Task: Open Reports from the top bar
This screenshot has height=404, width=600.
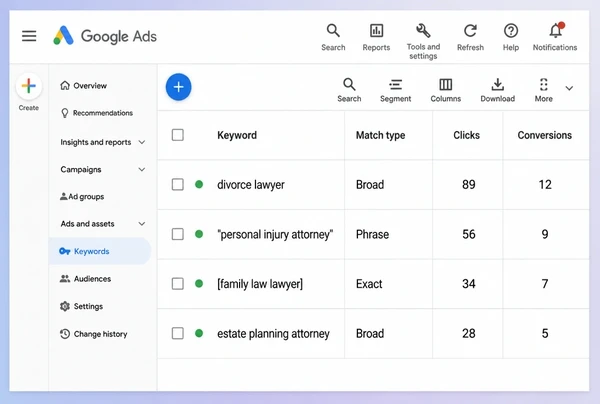Action: pos(376,37)
